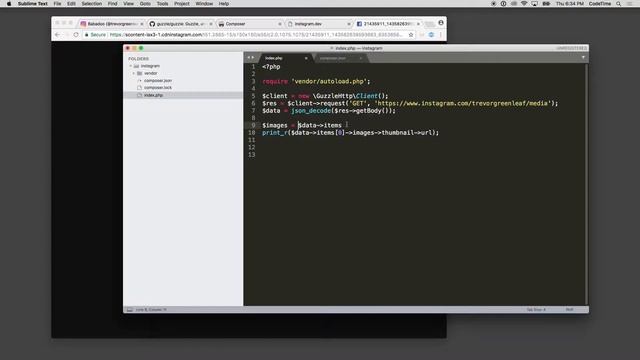Open the Find menu

point(113,4)
